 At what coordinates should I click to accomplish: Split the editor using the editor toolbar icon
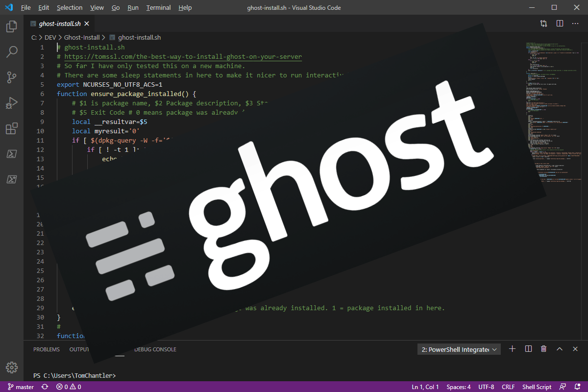(560, 23)
